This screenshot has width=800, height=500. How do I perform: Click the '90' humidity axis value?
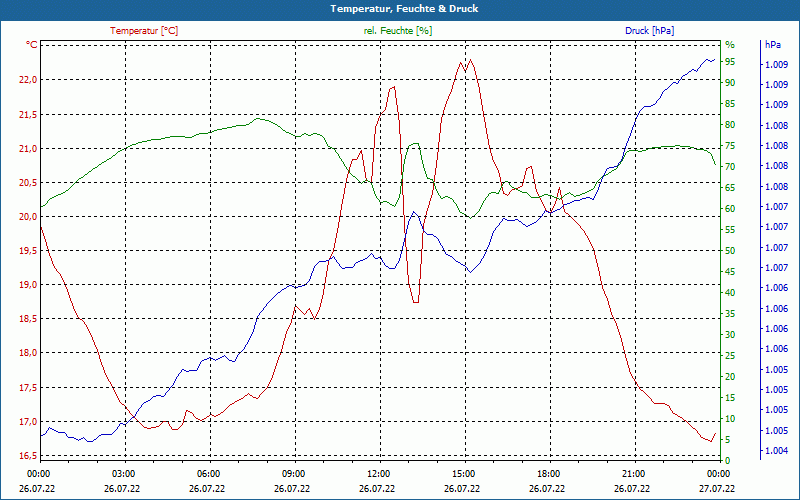[x=730, y=83]
